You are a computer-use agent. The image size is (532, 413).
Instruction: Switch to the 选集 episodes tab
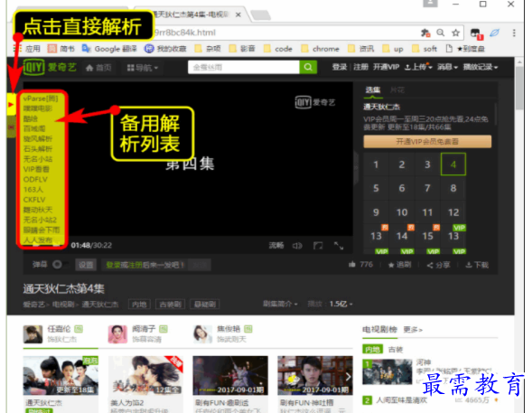pos(373,90)
